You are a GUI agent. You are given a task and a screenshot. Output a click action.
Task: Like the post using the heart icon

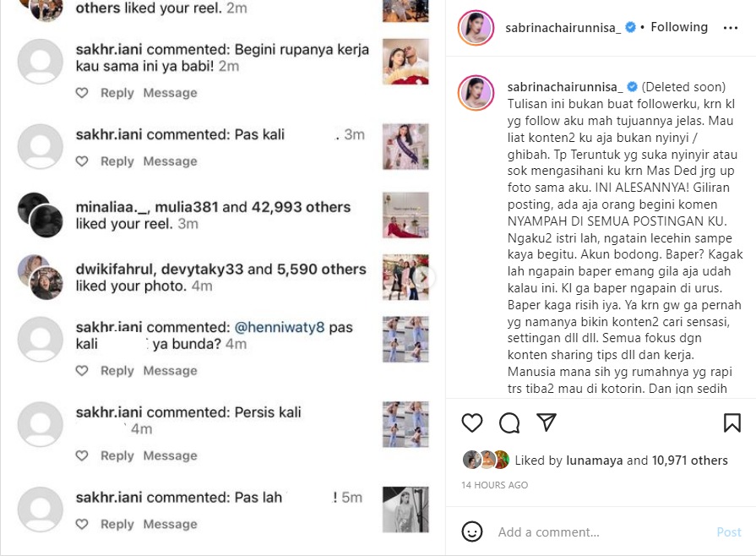click(x=472, y=422)
